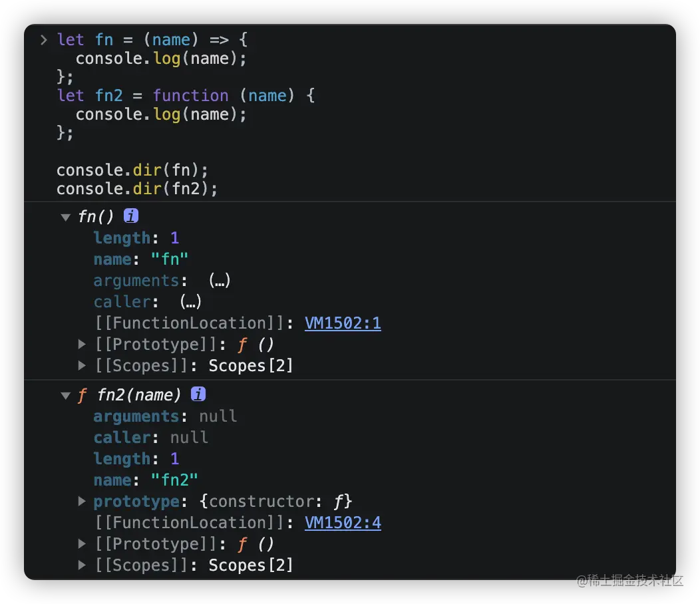Image resolution: width=700 pixels, height=604 pixels.
Task: Open the VM1502:4 function location link
Action: click(343, 522)
